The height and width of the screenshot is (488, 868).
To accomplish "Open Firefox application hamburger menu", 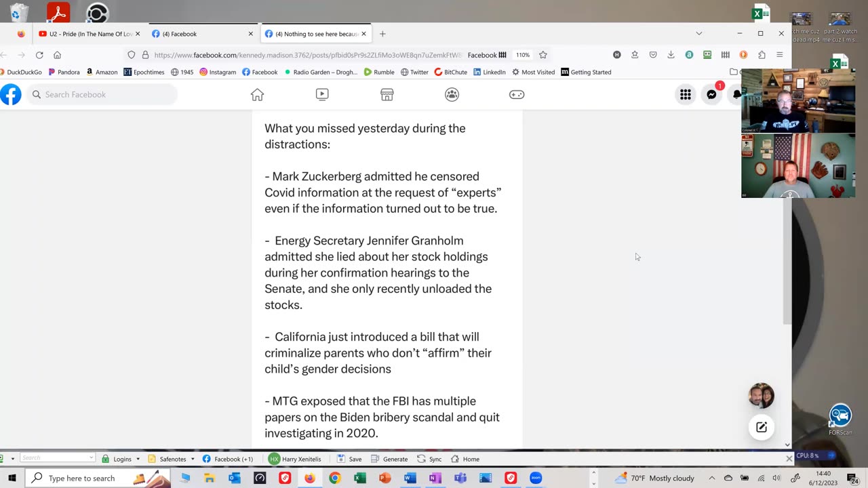I will point(780,55).
